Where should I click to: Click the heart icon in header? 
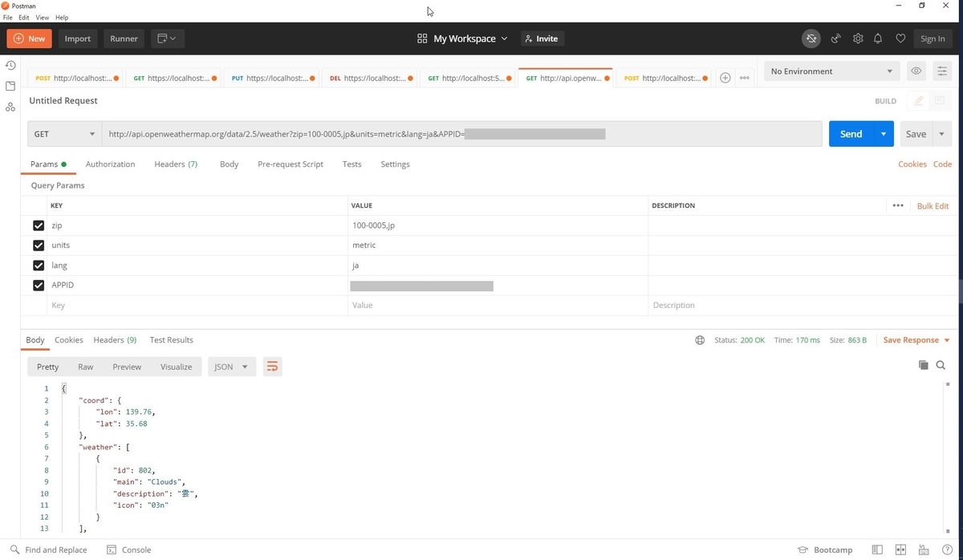pyautogui.click(x=900, y=39)
